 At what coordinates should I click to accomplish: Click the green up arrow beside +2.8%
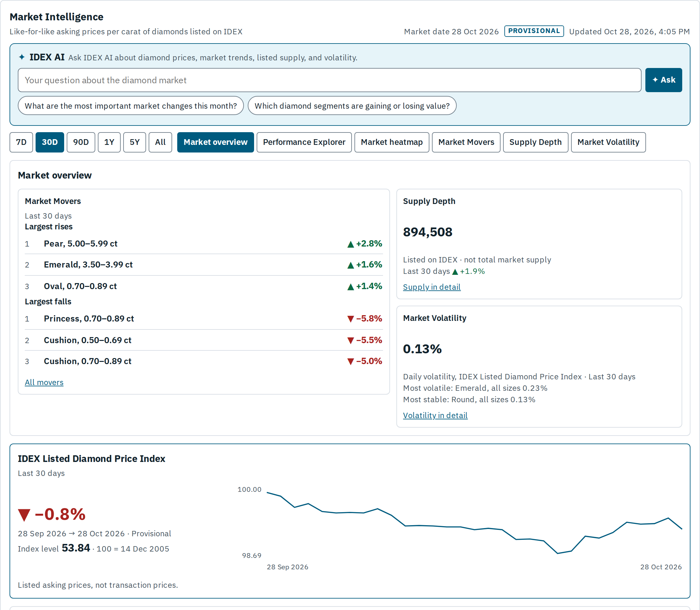pos(351,244)
